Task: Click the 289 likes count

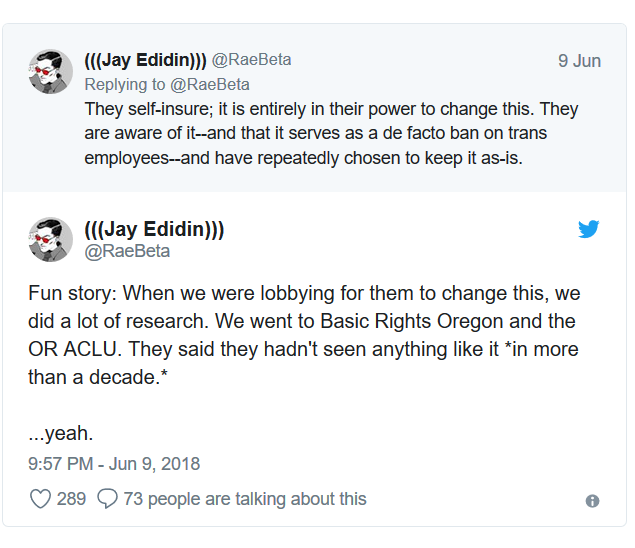Action: 71,498
